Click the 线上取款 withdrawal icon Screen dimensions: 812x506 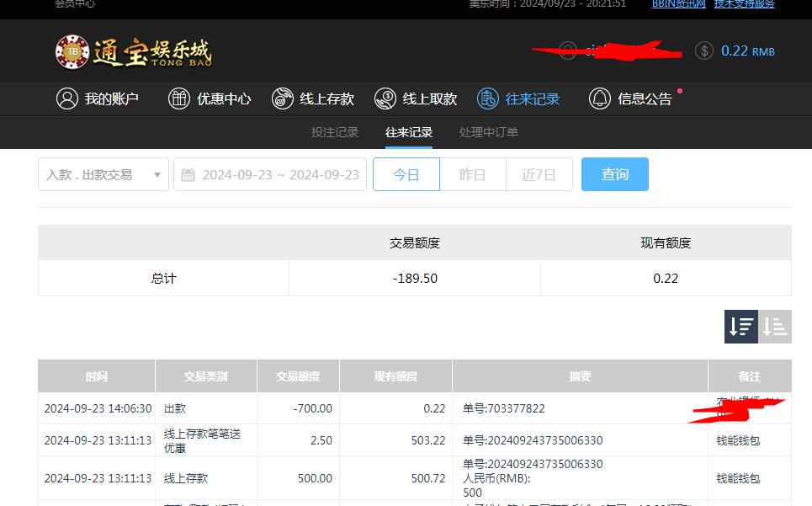pyautogui.click(x=385, y=99)
